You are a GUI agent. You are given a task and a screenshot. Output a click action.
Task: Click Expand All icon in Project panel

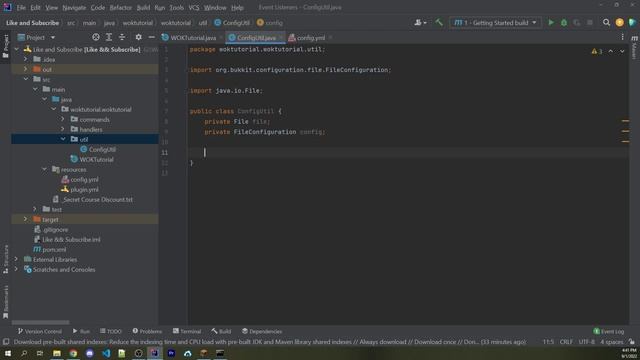coord(109,37)
